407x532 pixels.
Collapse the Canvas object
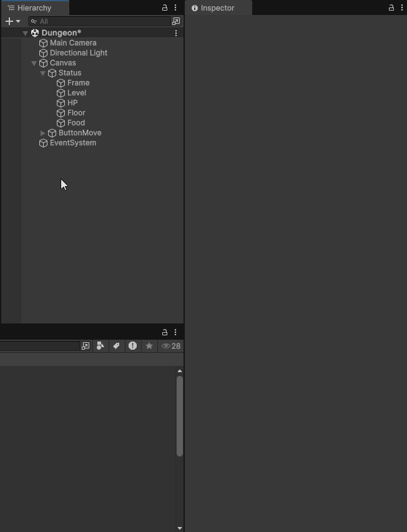[34, 63]
